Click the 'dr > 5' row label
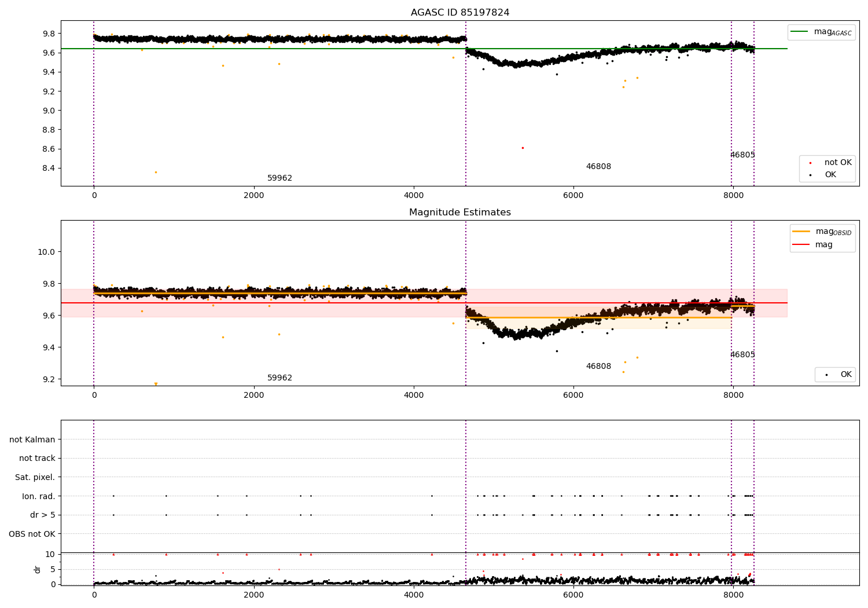This screenshot has height=608, width=868. (x=42, y=515)
